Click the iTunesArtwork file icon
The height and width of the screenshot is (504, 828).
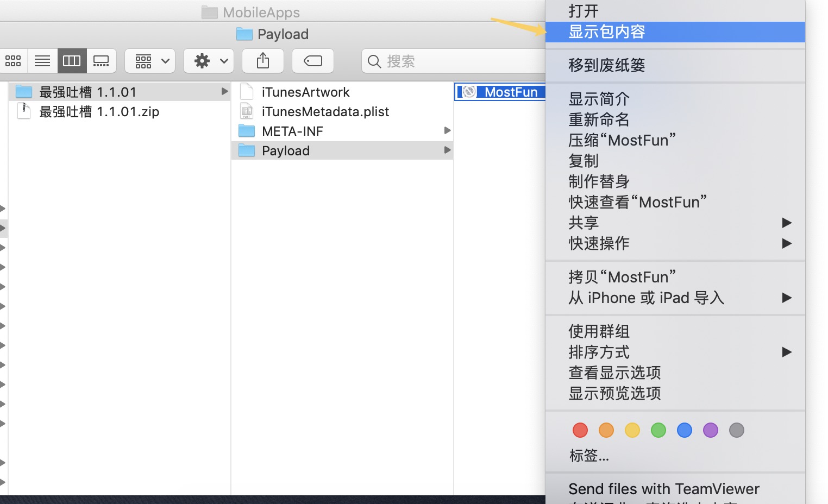(246, 91)
